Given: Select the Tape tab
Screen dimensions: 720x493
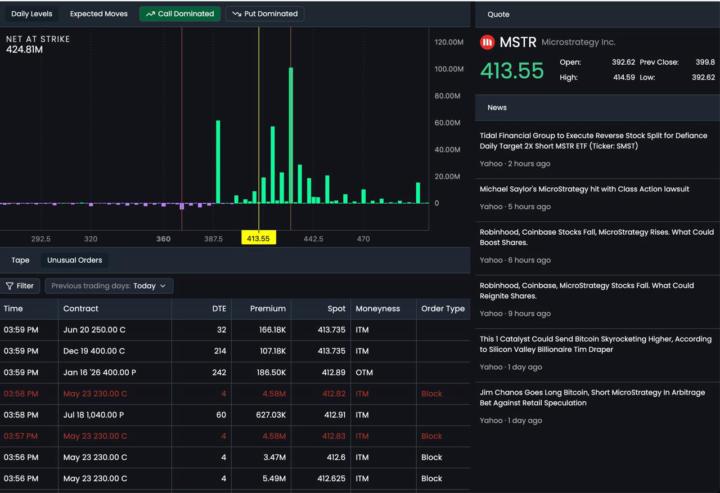Looking at the screenshot, I should tap(20, 260).
